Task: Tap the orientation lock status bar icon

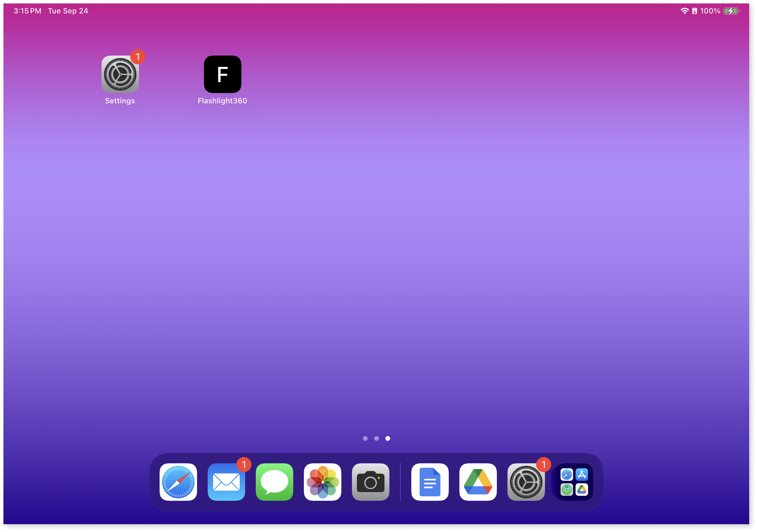Action: click(695, 11)
